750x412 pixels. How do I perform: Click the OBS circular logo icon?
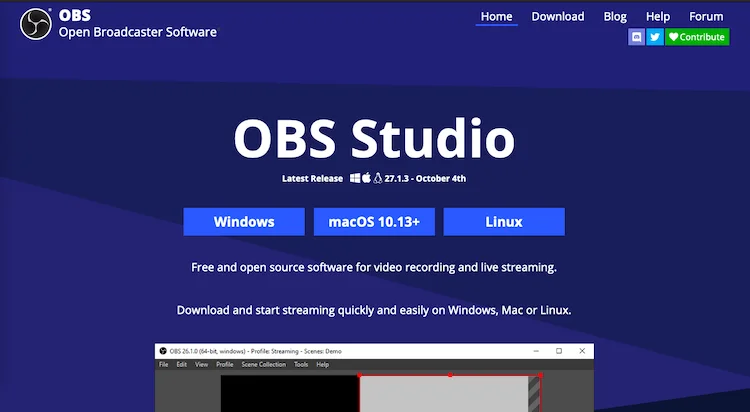[x=36, y=24]
